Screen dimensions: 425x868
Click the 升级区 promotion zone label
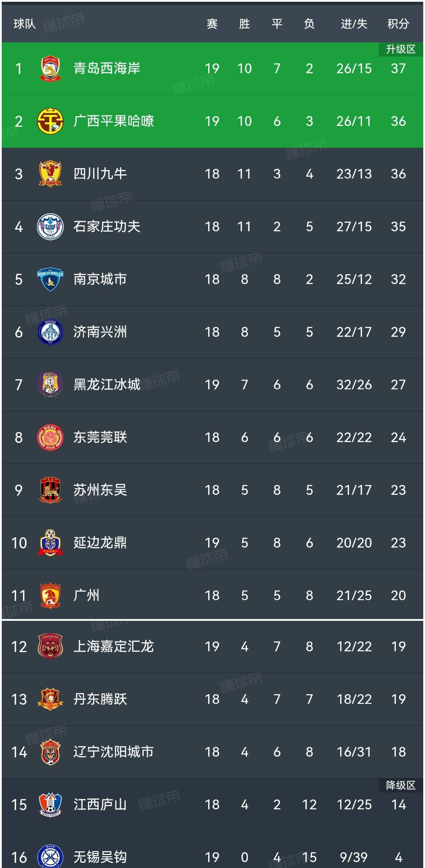[x=400, y=50]
